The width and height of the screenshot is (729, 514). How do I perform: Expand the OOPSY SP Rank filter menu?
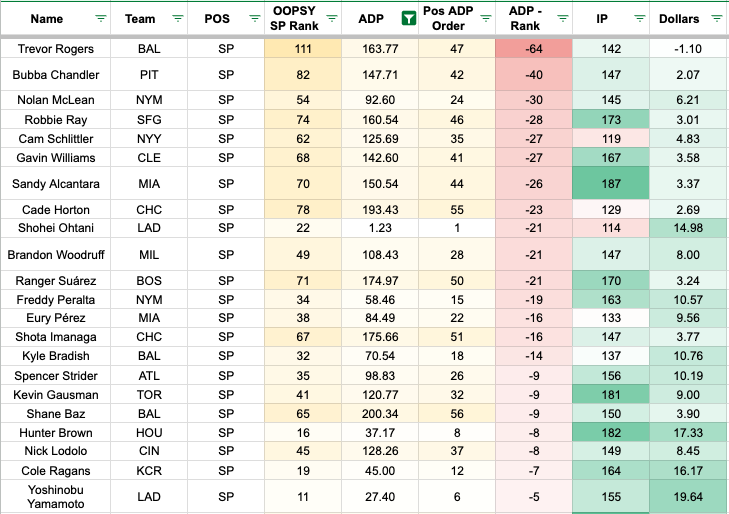[330, 19]
